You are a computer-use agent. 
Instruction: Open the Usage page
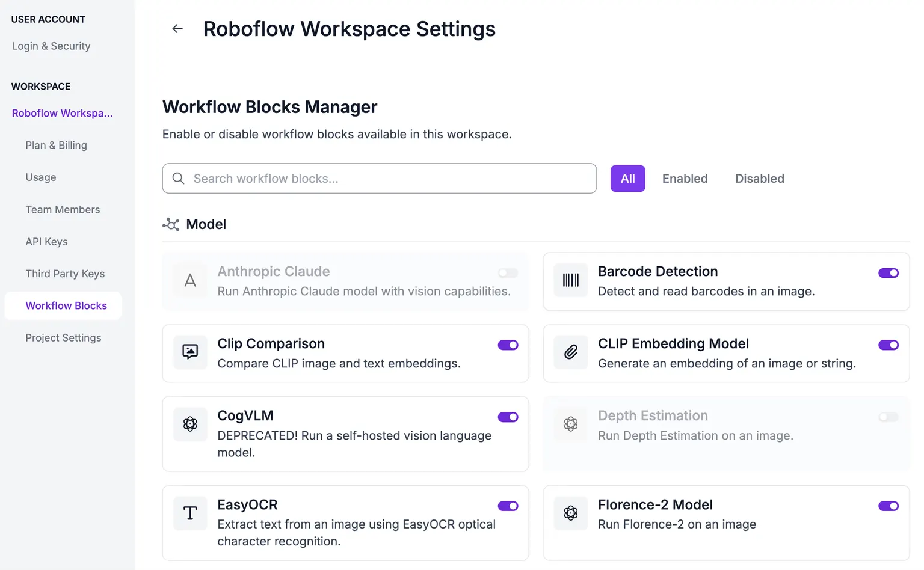coord(41,177)
